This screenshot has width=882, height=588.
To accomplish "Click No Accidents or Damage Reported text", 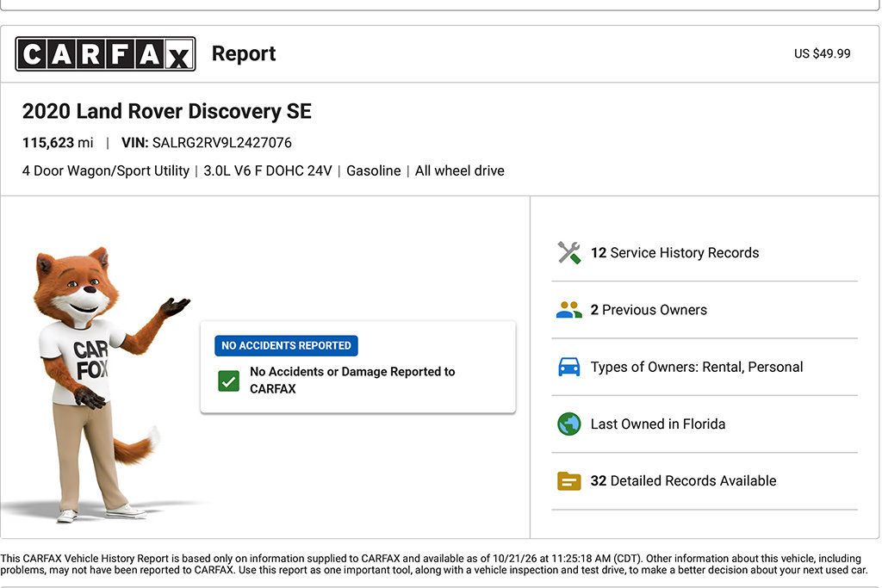I will coord(352,380).
